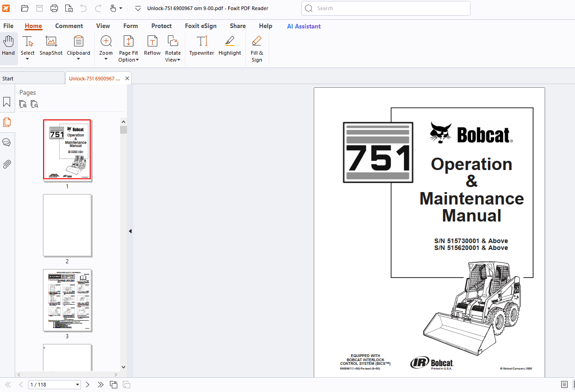Click the Save As icon in title bar

[x=69, y=8]
